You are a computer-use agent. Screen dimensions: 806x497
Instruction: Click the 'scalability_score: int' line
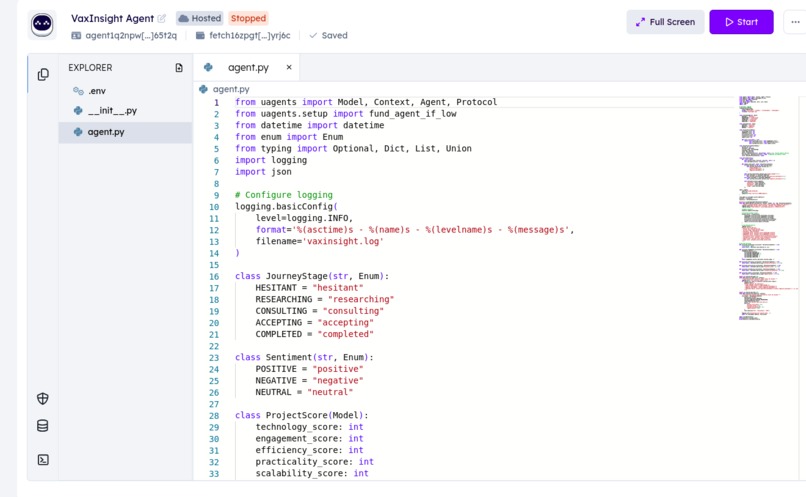[x=312, y=473]
